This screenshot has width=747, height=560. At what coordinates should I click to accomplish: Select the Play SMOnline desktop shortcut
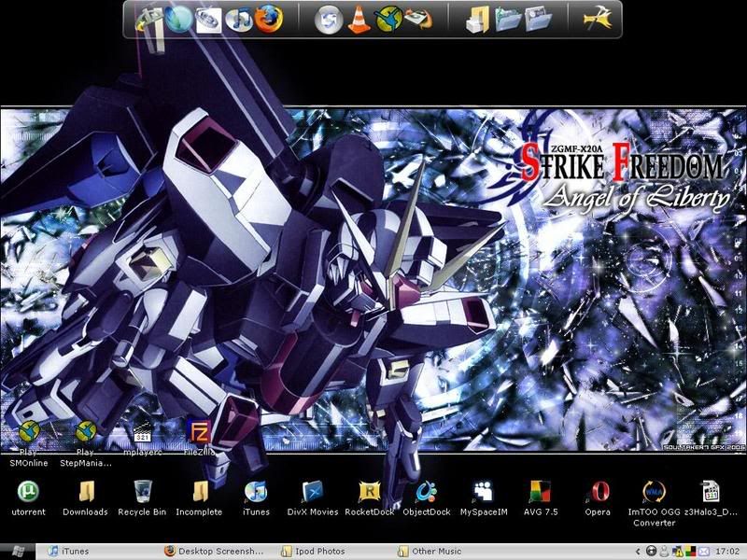[x=29, y=444]
